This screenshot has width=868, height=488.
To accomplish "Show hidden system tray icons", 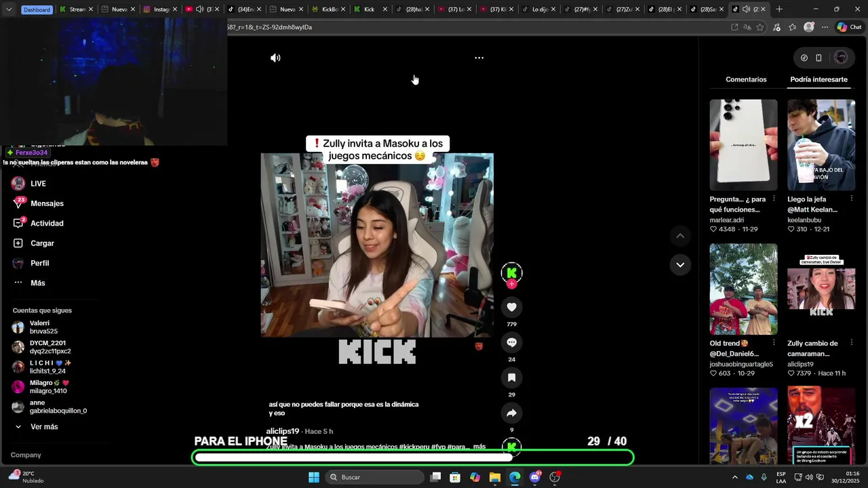I will pyautogui.click(x=734, y=477).
